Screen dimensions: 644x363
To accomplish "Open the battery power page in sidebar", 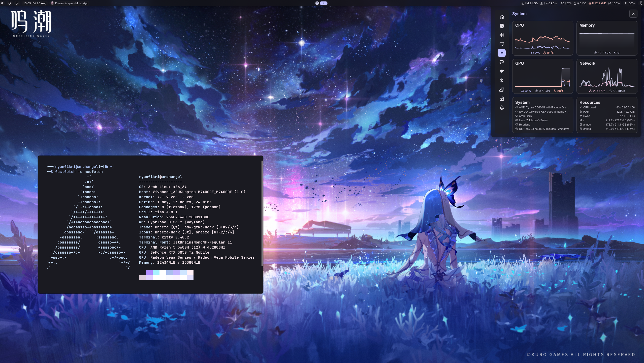I will click(x=502, y=62).
